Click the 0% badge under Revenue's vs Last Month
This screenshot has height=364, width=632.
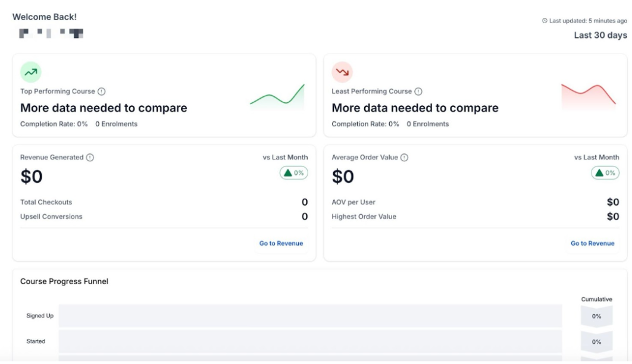tap(294, 173)
